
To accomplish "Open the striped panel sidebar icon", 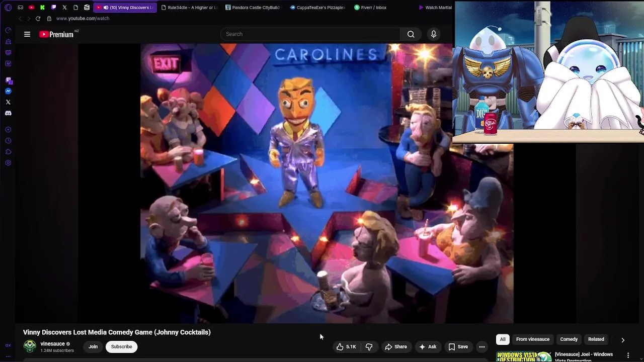I will (x=8, y=52).
